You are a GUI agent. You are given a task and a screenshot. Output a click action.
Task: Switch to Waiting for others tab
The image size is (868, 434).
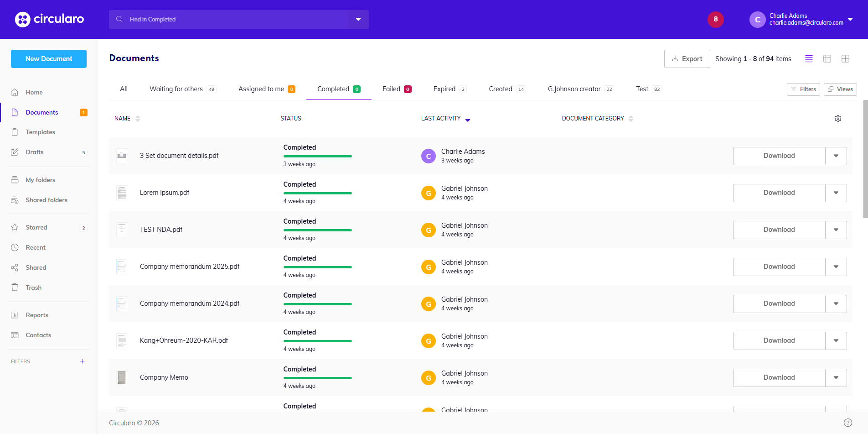(x=176, y=89)
